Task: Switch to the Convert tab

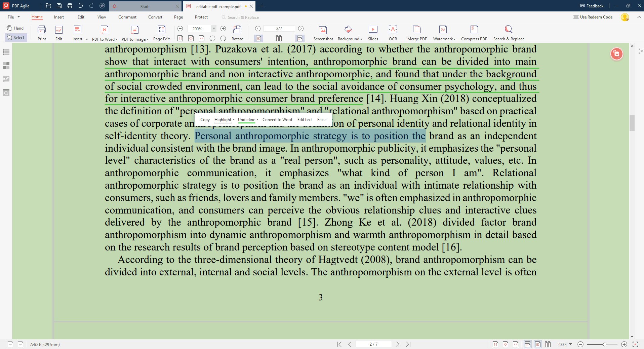Action: click(155, 17)
